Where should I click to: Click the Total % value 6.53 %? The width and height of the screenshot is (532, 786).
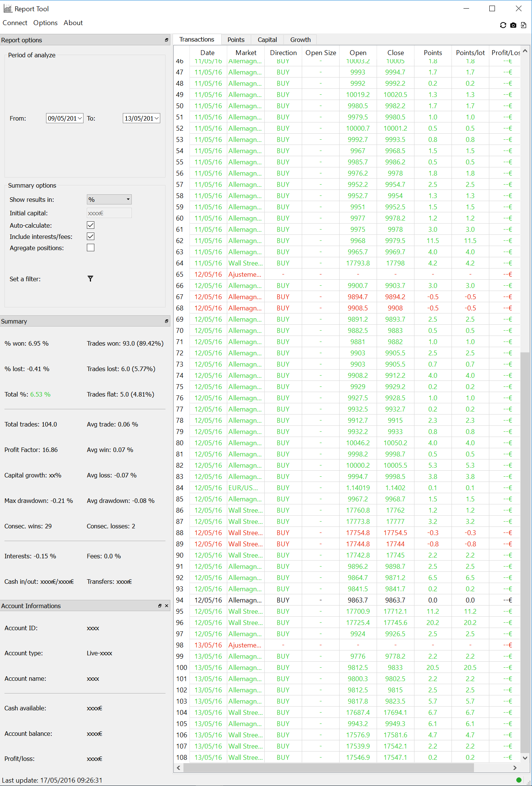point(40,394)
